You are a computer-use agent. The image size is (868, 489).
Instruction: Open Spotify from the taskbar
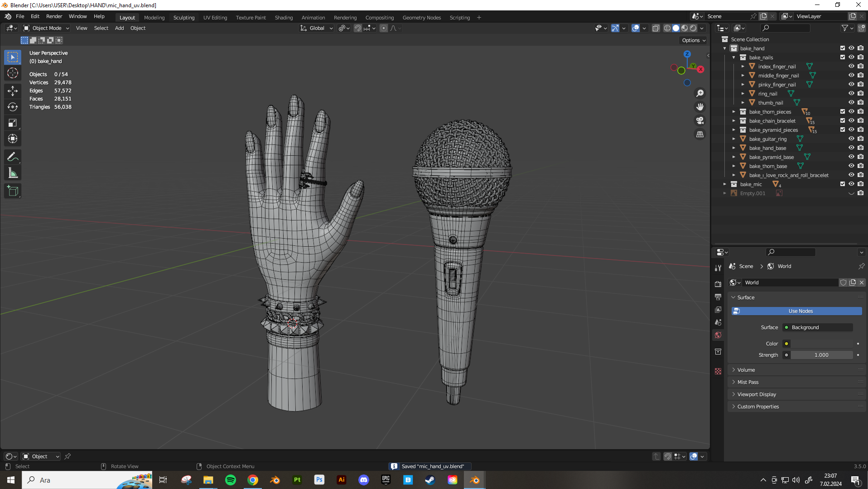click(231, 480)
